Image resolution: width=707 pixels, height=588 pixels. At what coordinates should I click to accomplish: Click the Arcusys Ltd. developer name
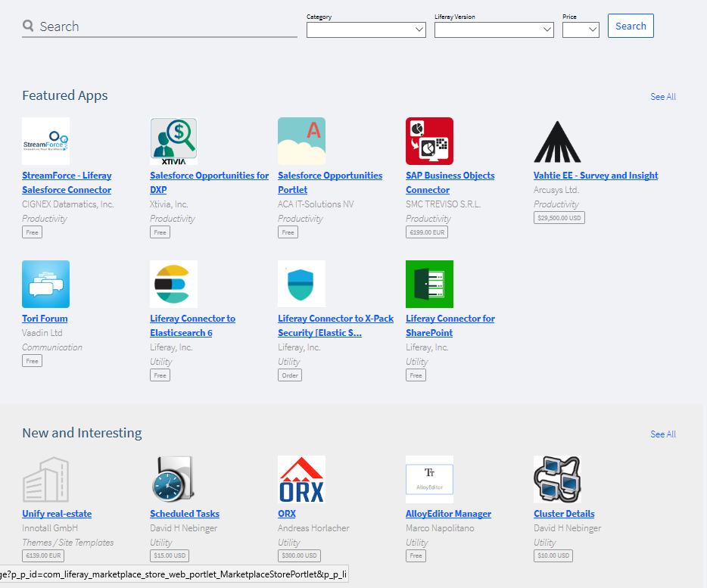556,190
